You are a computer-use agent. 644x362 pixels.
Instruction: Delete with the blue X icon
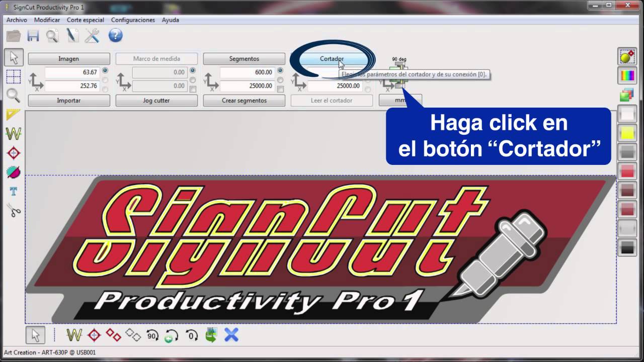[231, 335]
